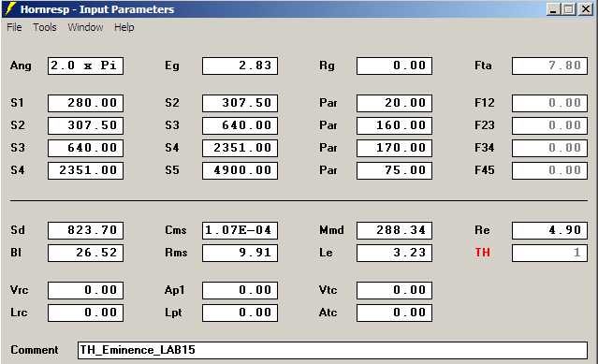Image resolution: width=598 pixels, height=364 pixels.
Task: Select the Vrc input field
Action: [85, 290]
